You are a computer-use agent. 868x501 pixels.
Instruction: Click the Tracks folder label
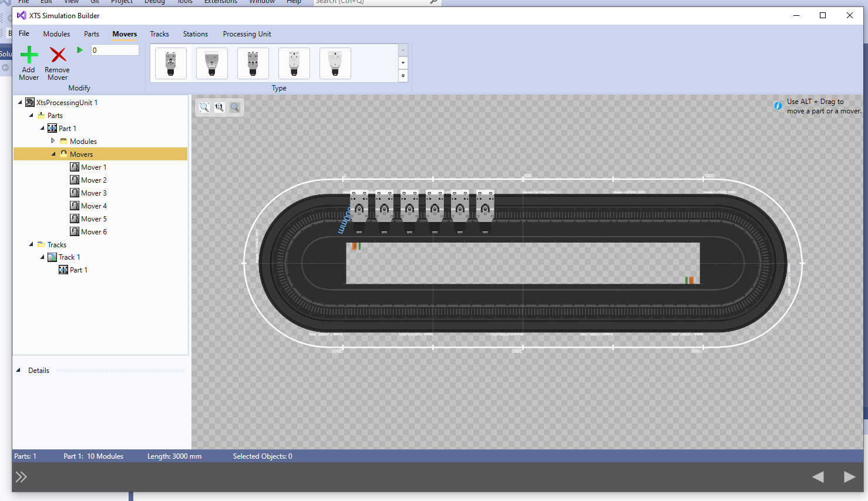coord(57,245)
